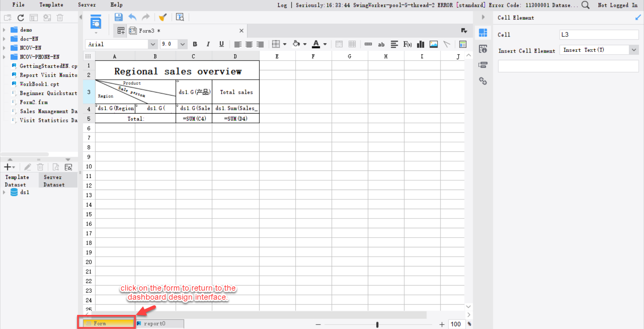Select the format painter brush
Screen dimensions: 644x329
tap(163, 17)
